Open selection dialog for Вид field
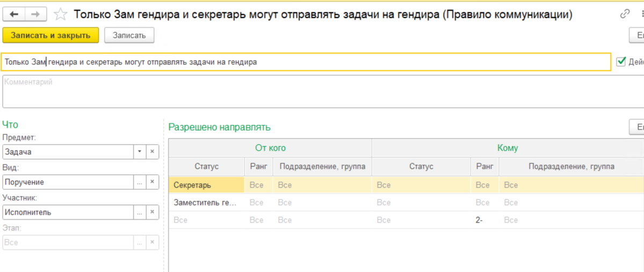The image size is (644, 272). coord(140,182)
